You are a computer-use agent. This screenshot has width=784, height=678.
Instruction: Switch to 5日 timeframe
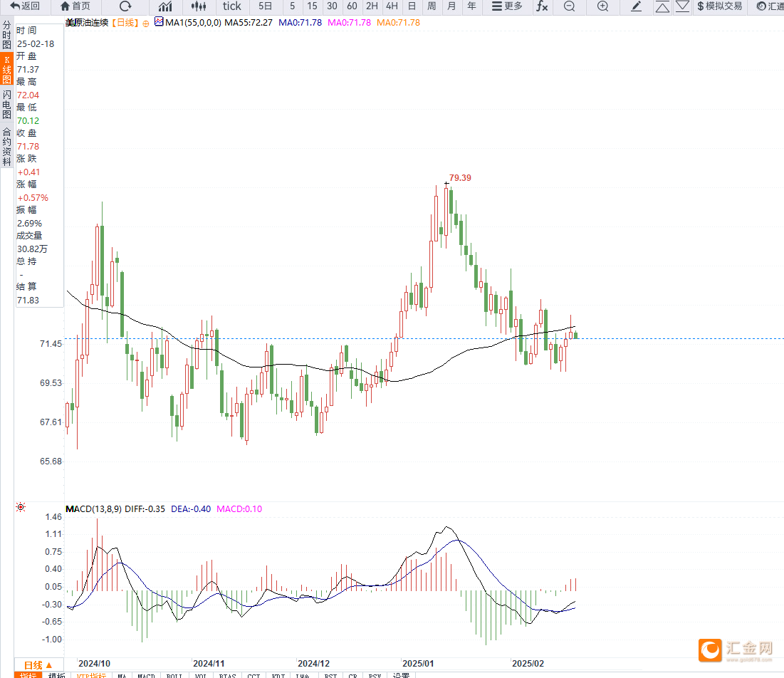[x=266, y=6]
